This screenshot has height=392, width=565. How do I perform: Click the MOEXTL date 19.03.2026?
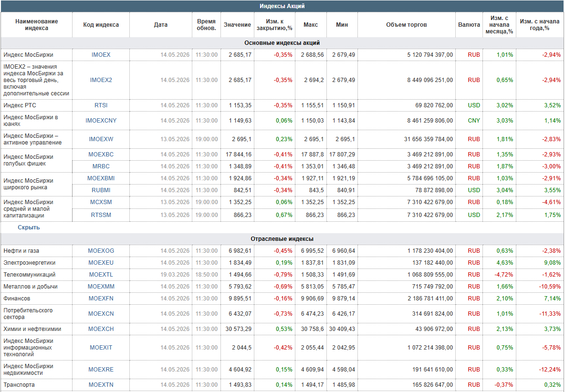[175, 275]
